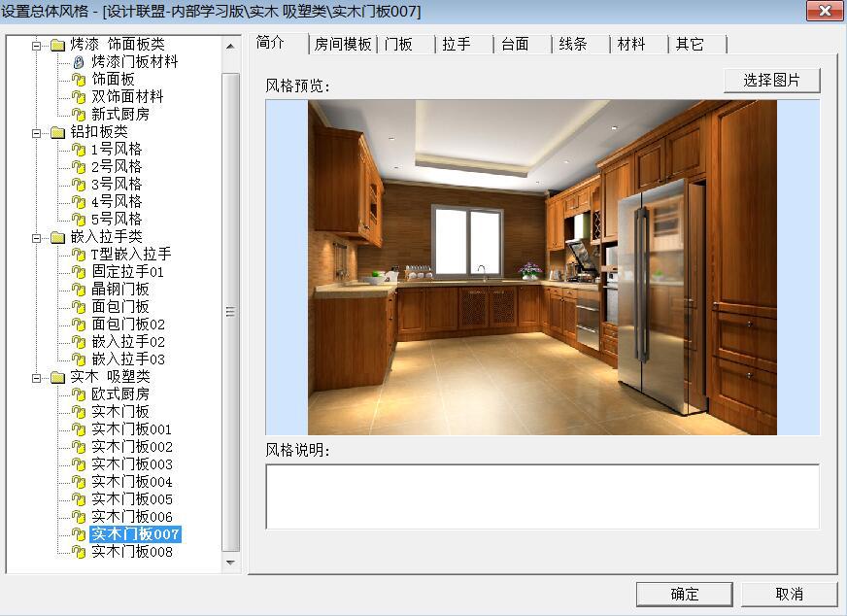The height and width of the screenshot is (616, 847).
Task: Click the 铝扣板类 folder icon
Action: point(58,132)
